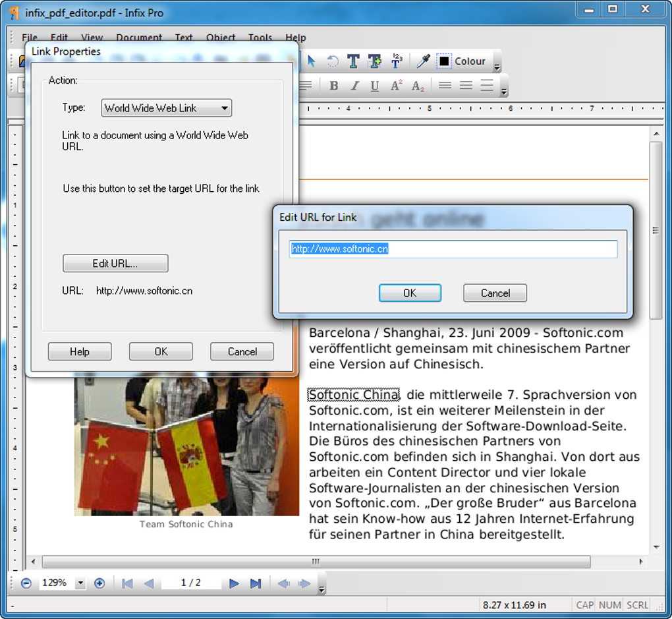
Task: Zoom in with the plus icon
Action: coord(99,583)
